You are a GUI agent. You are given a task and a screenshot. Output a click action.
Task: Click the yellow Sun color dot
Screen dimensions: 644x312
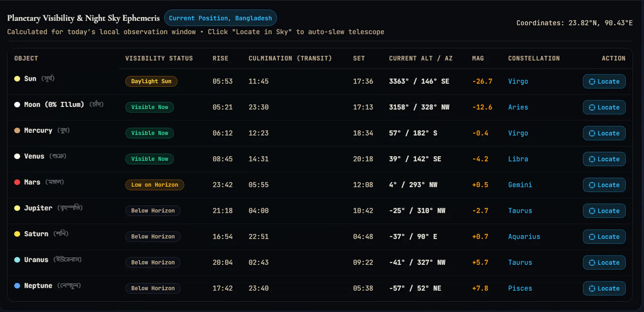point(17,79)
